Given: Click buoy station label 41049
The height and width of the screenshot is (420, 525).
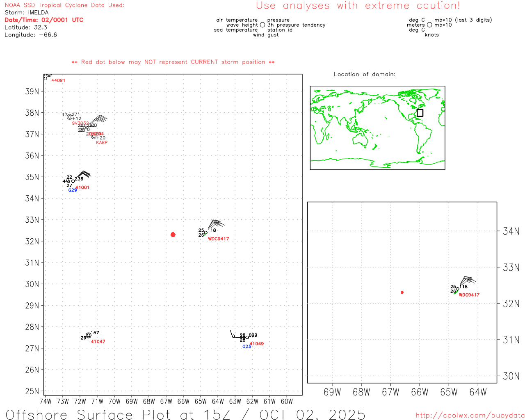Looking at the screenshot, I should (x=257, y=344).
